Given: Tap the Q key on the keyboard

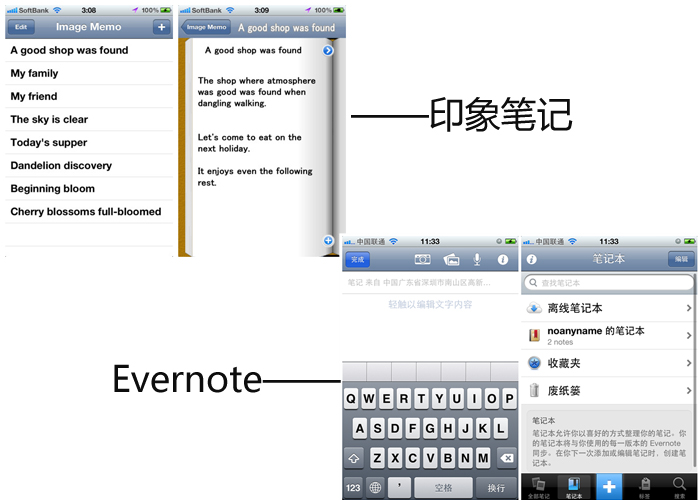Looking at the screenshot, I should (x=351, y=399).
